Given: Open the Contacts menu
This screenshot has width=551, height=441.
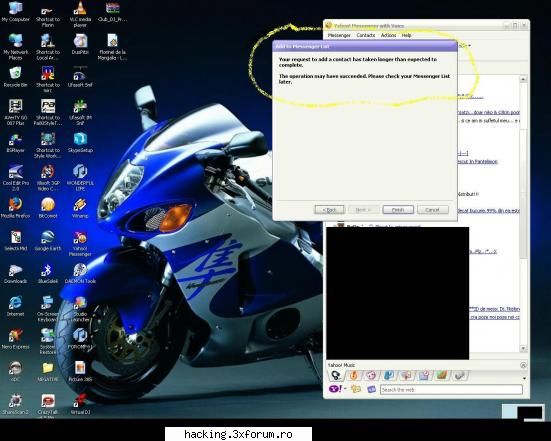Looking at the screenshot, I should pyautogui.click(x=365, y=35).
